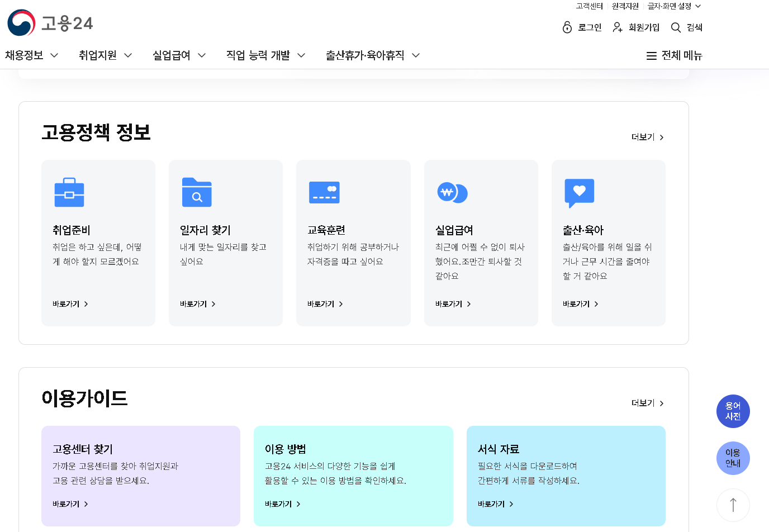Click 더보기 next to 고용정책 정보
This screenshot has height=532, width=769.
[648, 137]
